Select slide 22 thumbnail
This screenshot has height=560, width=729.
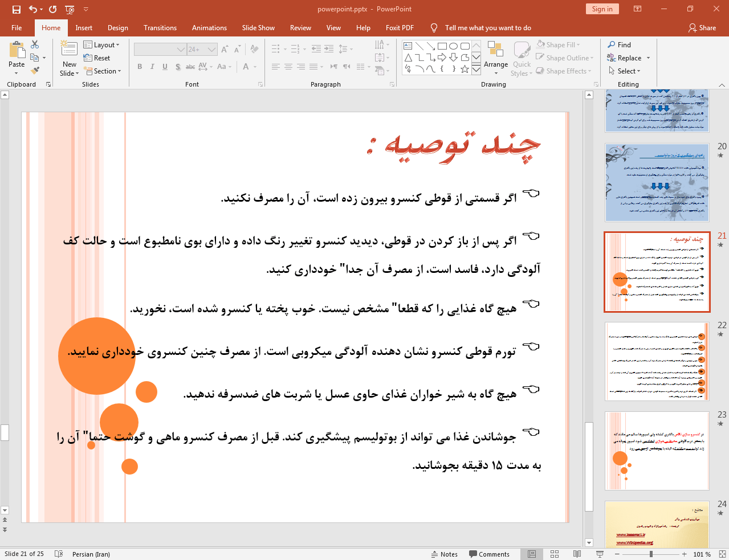pos(657,361)
